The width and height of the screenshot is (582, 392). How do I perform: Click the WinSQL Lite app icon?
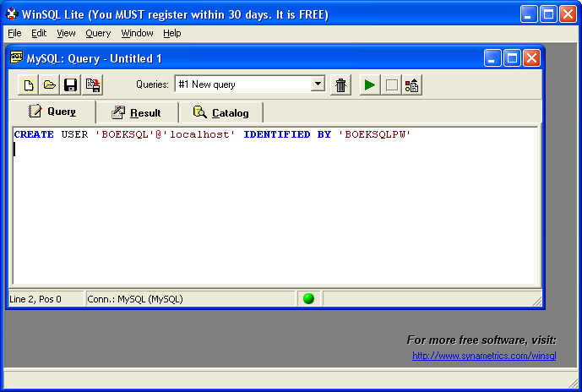[12, 14]
